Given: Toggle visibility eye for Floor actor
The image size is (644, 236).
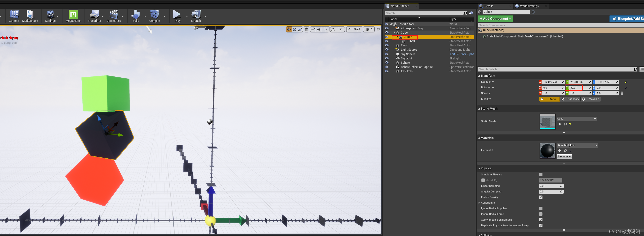Looking at the screenshot, I should pyautogui.click(x=387, y=45).
